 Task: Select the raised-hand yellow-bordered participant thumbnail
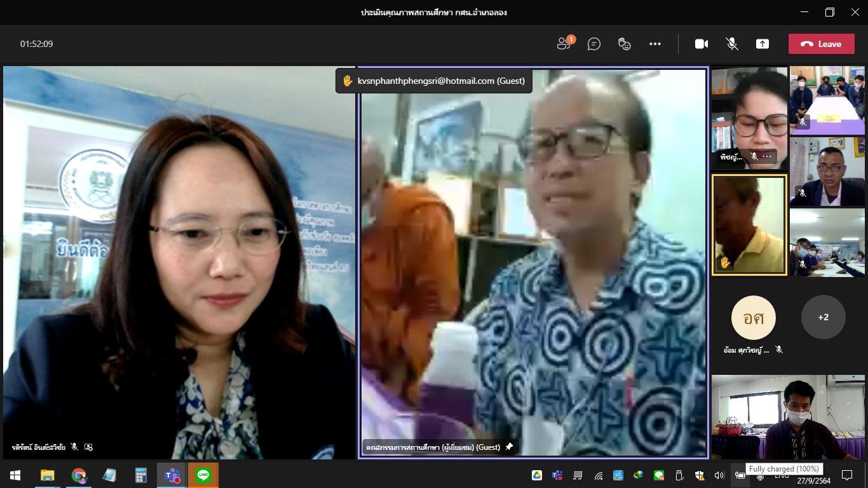coord(749,226)
